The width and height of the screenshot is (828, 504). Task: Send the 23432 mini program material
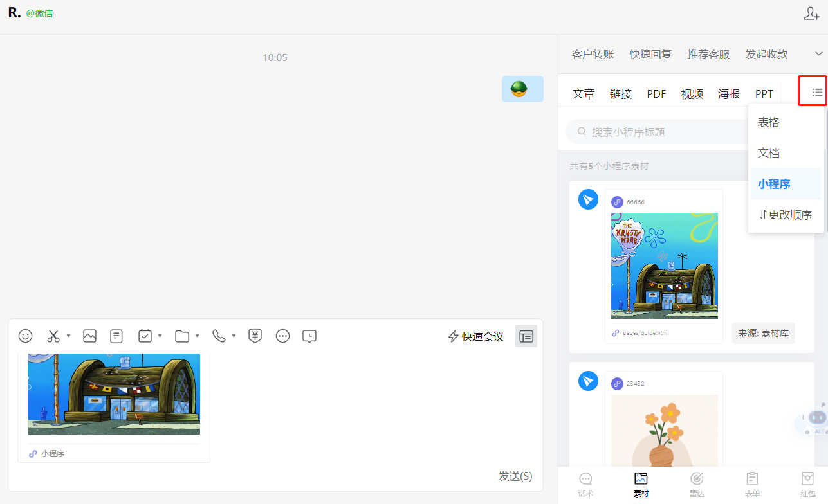coord(588,381)
